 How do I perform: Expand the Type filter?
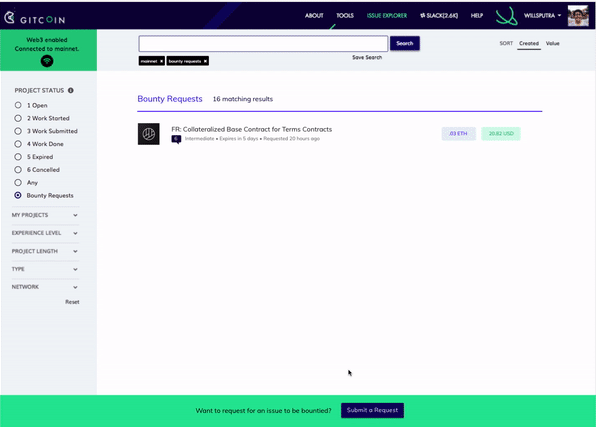coord(45,269)
